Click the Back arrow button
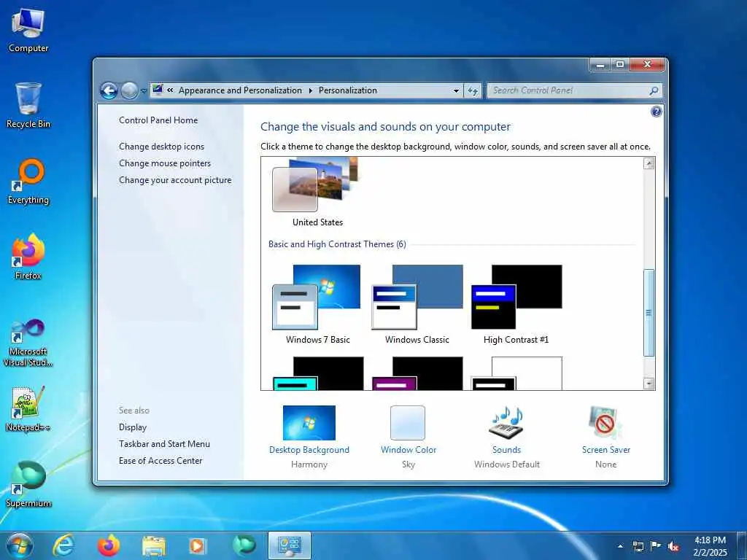 pyautogui.click(x=109, y=90)
